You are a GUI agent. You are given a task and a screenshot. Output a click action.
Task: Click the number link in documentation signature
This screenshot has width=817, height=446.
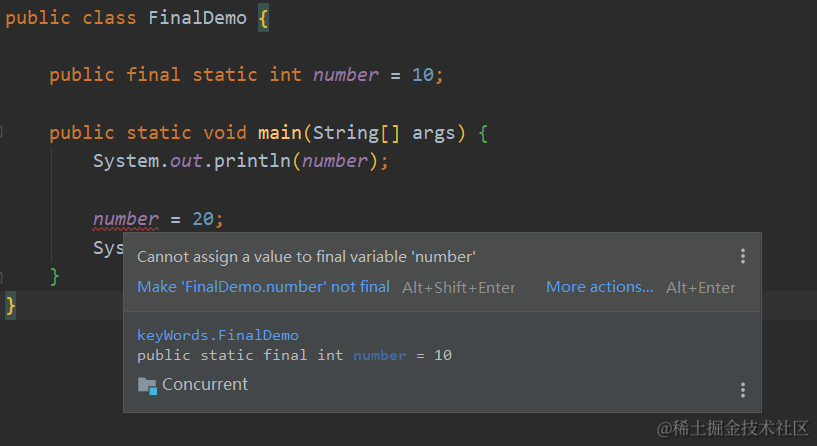[x=379, y=355]
